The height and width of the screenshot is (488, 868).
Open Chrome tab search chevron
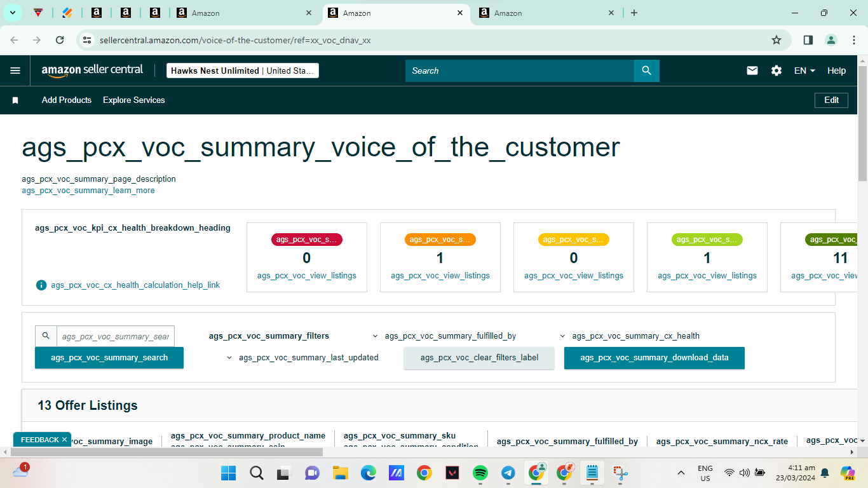pos(12,13)
